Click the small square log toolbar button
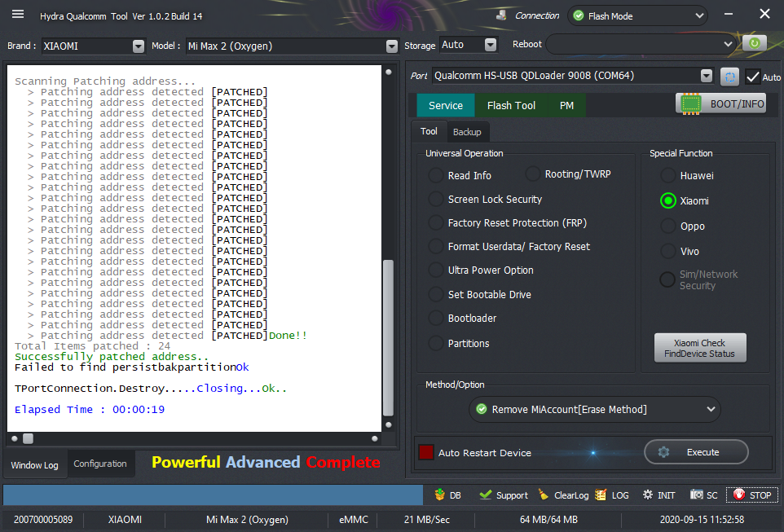The height and width of the screenshot is (532, 784). pos(28,438)
